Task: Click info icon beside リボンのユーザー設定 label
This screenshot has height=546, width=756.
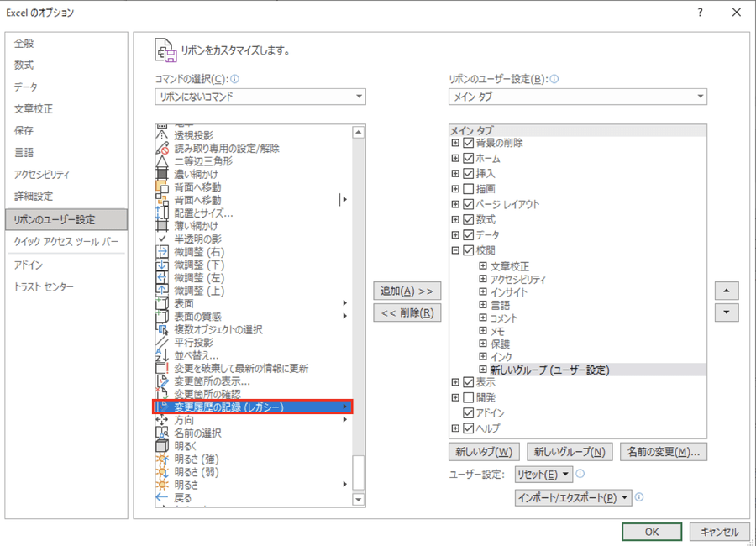Action: (x=554, y=79)
